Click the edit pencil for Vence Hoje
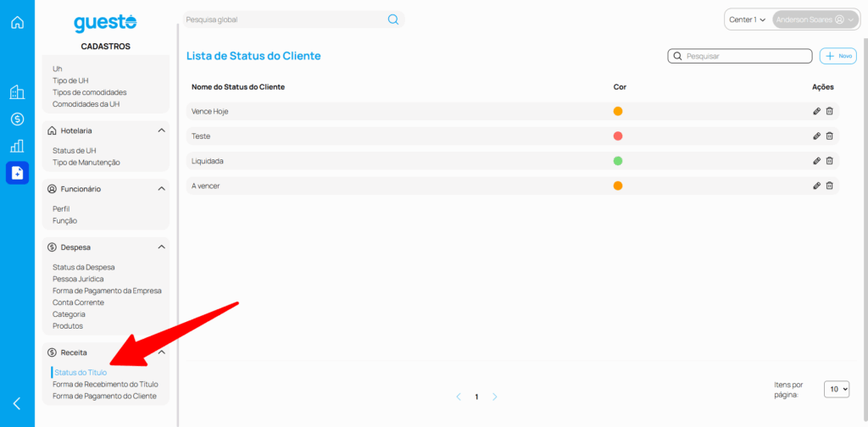Viewport: 868px width, 427px height. [x=816, y=111]
